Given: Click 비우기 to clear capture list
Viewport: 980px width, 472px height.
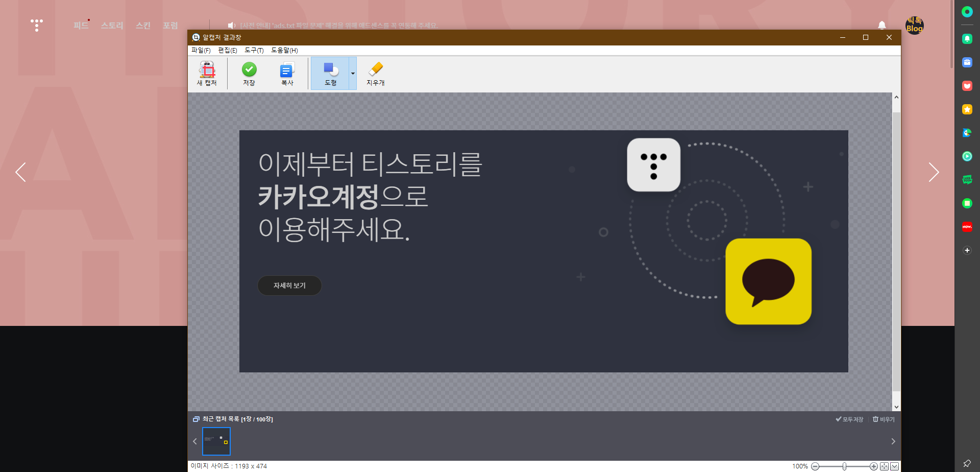Looking at the screenshot, I should pos(884,419).
